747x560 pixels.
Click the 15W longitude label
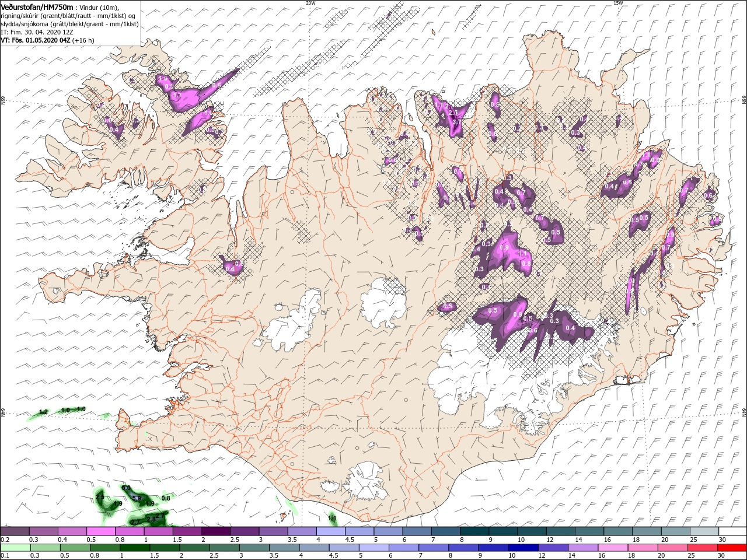point(618,3)
